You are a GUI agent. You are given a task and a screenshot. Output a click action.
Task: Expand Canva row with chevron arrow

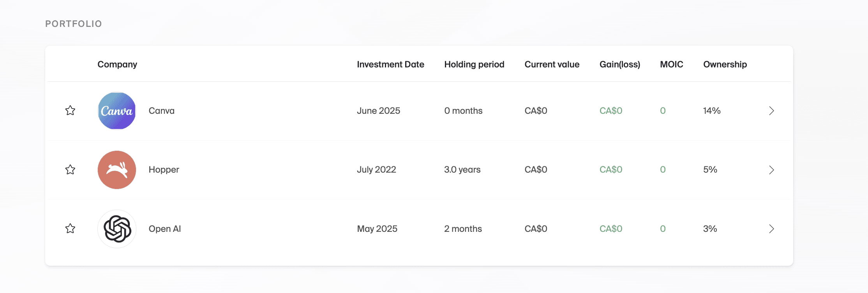tap(771, 111)
